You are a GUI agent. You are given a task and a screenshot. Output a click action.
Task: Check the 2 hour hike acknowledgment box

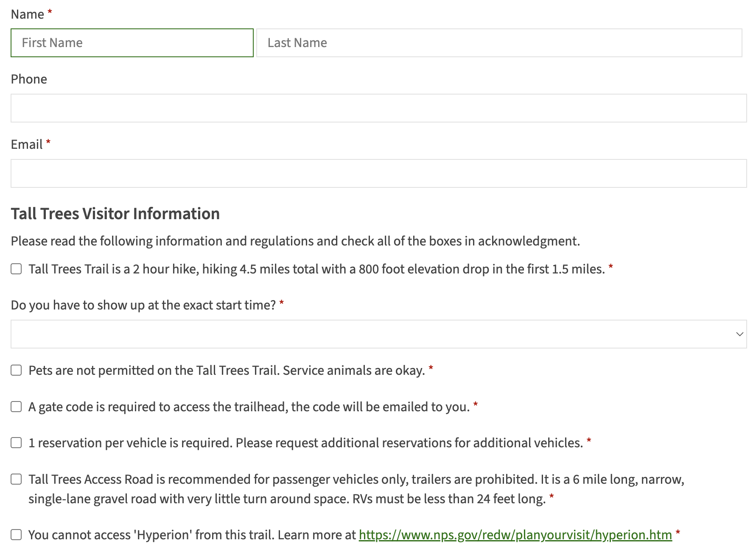16,269
